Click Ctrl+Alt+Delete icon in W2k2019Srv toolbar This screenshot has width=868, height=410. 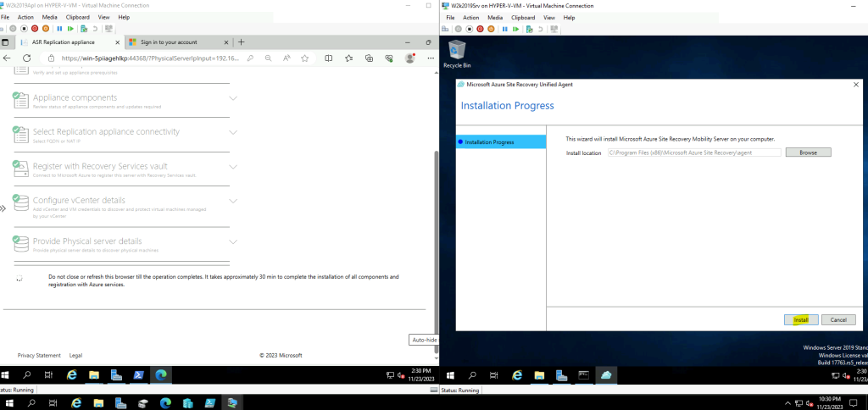click(x=445, y=29)
